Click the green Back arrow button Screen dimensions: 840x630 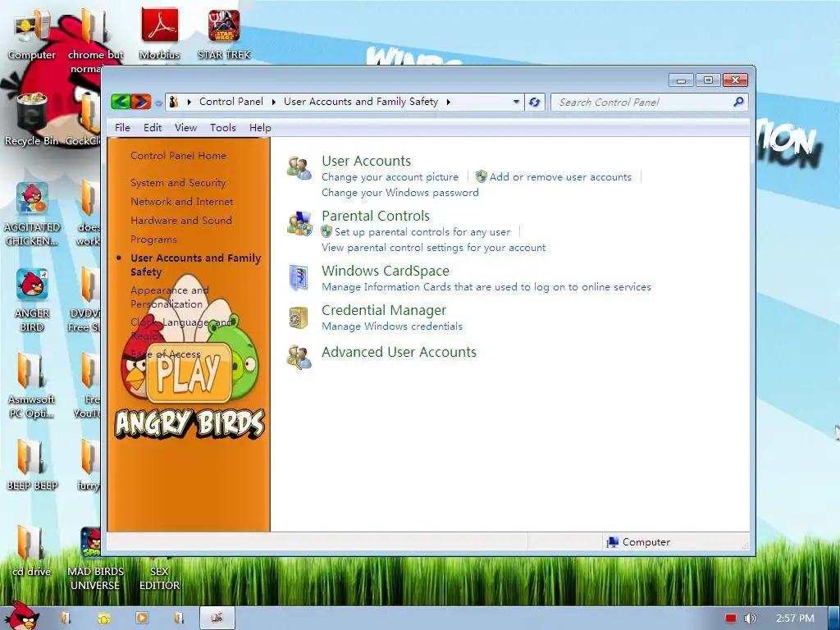pyautogui.click(x=121, y=101)
